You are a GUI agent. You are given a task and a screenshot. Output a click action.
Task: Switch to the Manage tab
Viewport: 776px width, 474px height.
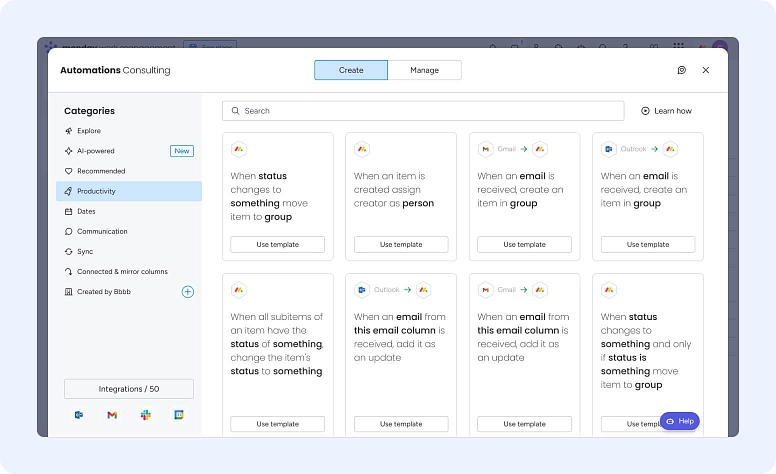[424, 70]
